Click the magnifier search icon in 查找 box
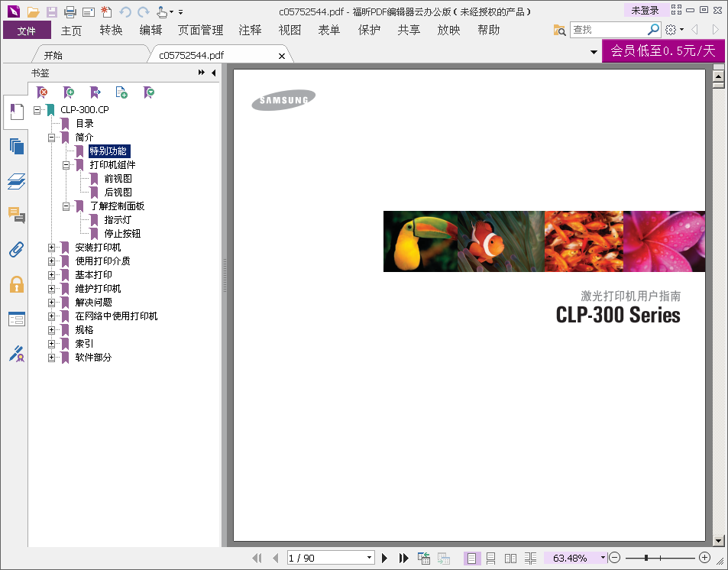 (x=653, y=30)
